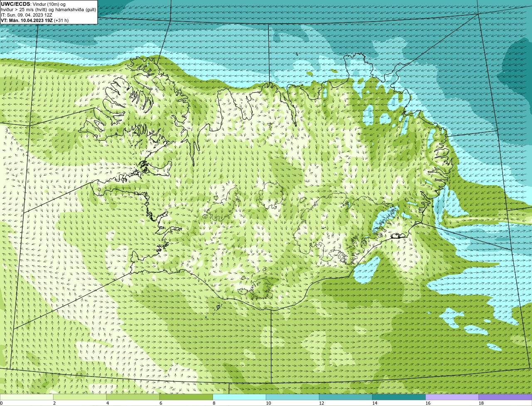
Task: Click the legend scale label '4'
Action: (108, 403)
